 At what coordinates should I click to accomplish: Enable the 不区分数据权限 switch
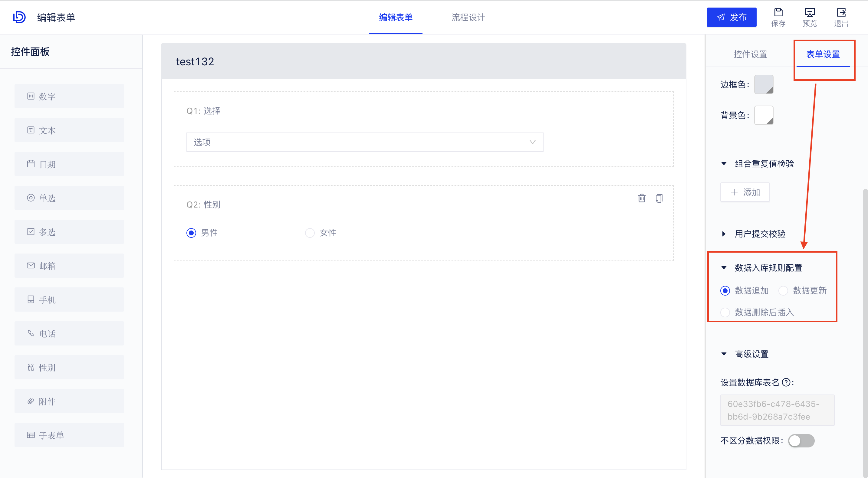click(x=802, y=440)
